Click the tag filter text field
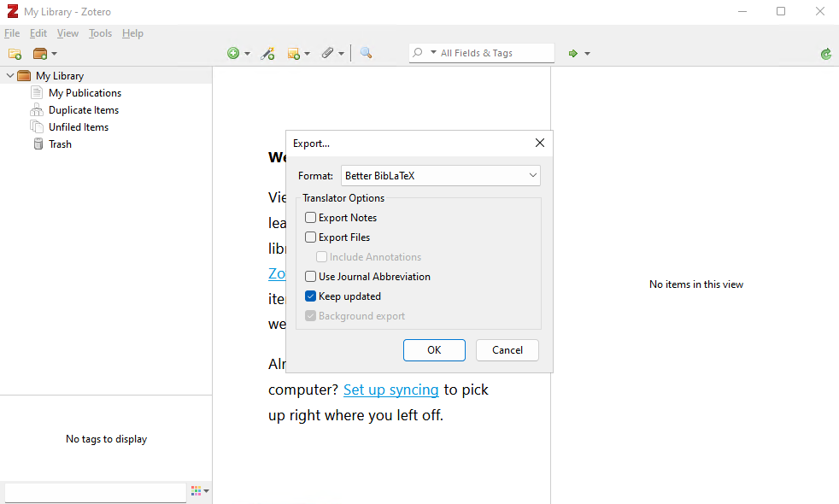 95,492
